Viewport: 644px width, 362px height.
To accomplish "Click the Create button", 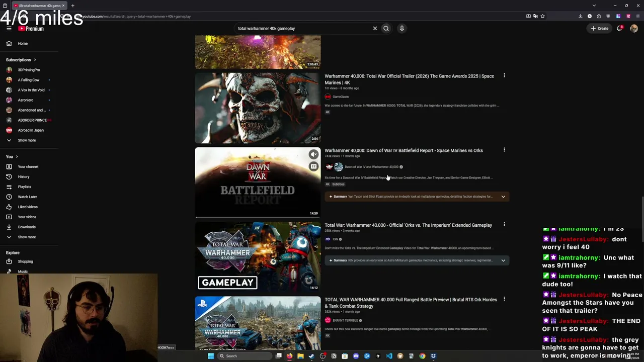I will [600, 28].
